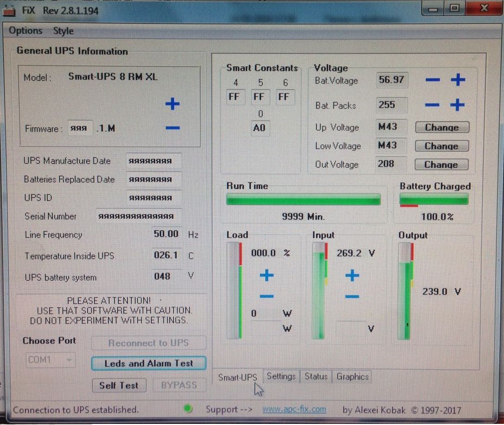Switch to the Settings tab
This screenshot has width=504, height=425.
coord(281,377)
